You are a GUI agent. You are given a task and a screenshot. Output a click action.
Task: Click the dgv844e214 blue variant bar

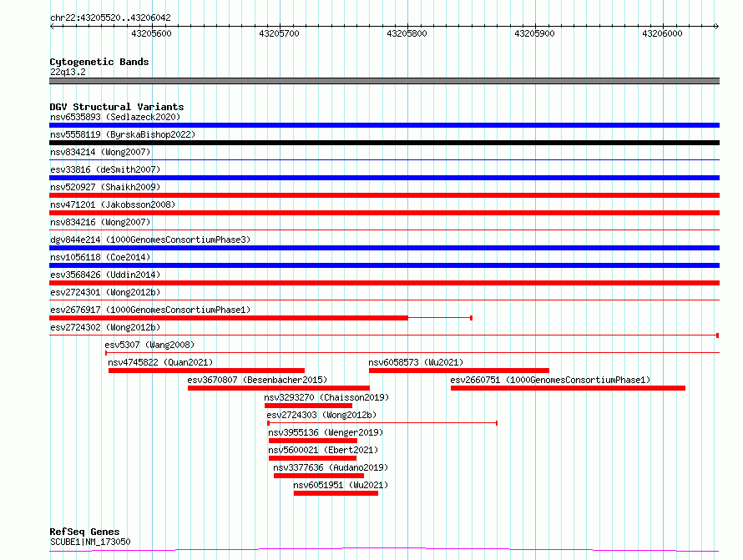pos(384,248)
